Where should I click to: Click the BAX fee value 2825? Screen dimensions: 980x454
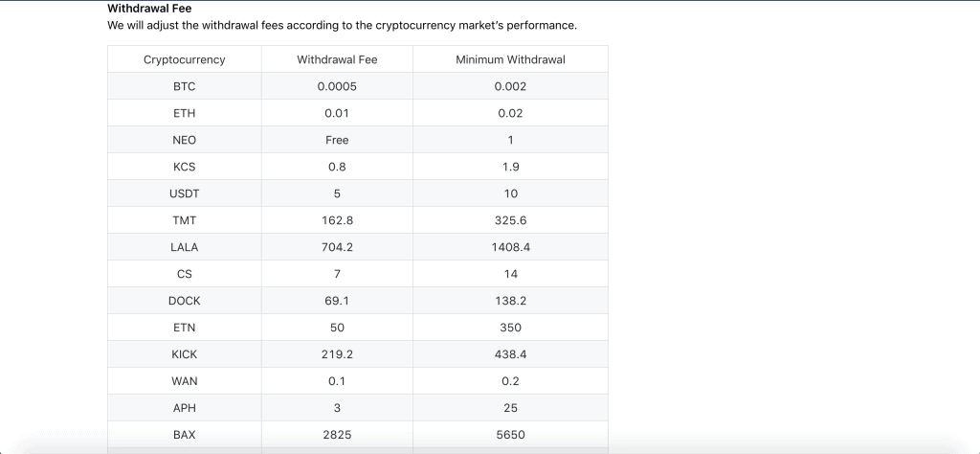click(x=337, y=435)
